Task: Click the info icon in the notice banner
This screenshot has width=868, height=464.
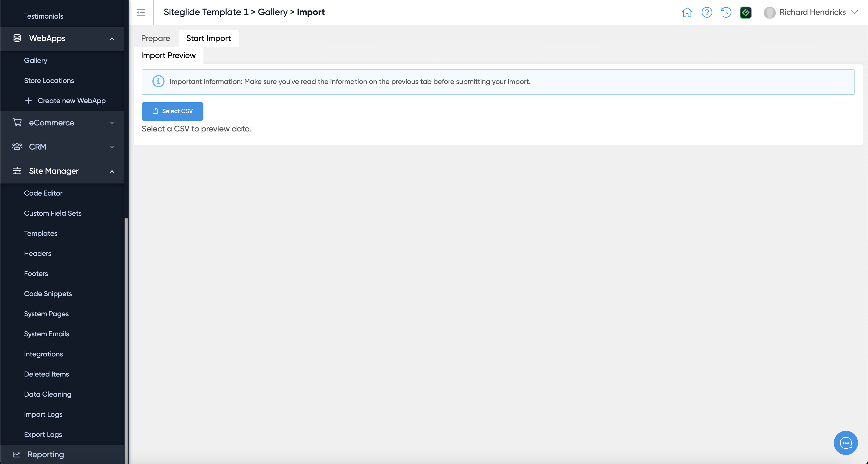Action: (x=158, y=82)
